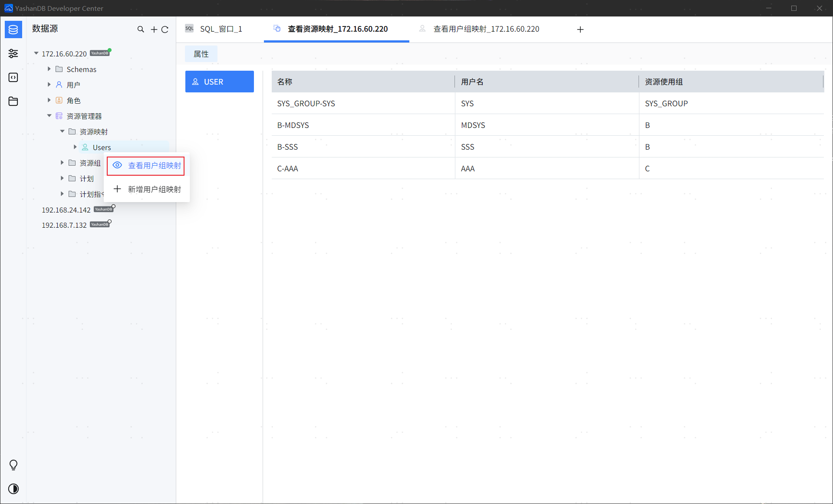This screenshot has height=504, width=833.
Task: Click the 用户 user icon in tree
Action: coord(59,85)
